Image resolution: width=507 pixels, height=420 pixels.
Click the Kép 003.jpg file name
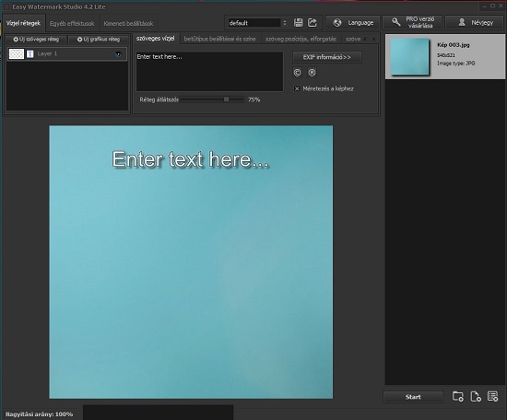[454, 45]
